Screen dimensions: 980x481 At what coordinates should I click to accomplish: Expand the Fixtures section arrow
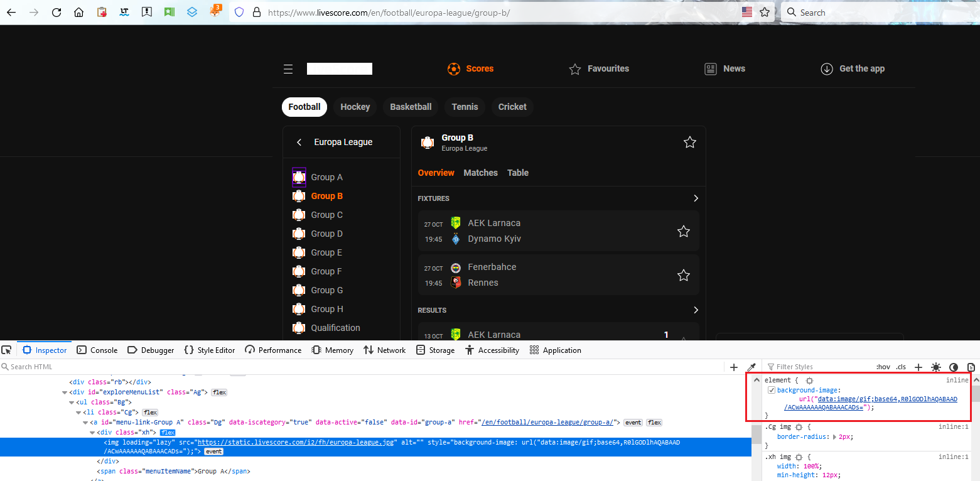tap(696, 198)
